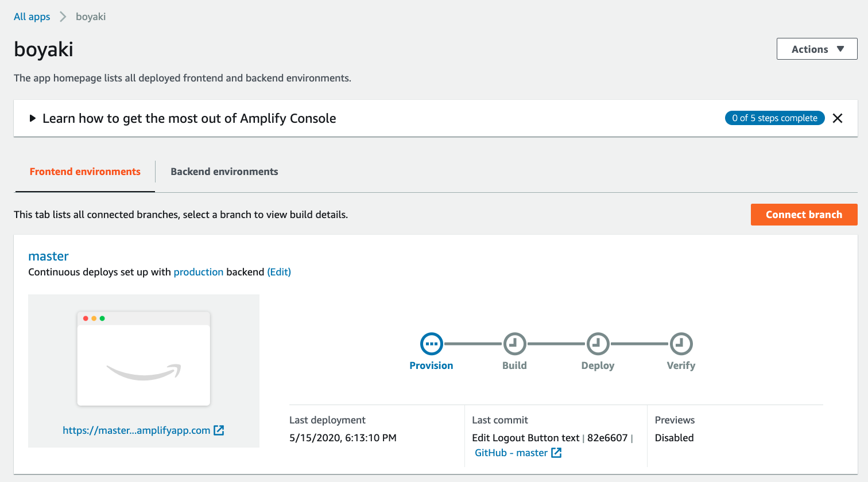
Task: Click the Last commit label
Action: point(500,420)
